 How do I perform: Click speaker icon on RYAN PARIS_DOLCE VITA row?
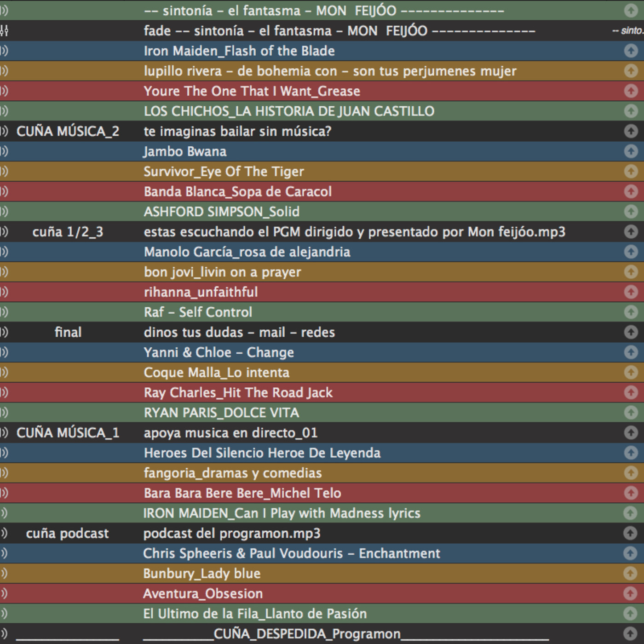pyautogui.click(x=4, y=413)
